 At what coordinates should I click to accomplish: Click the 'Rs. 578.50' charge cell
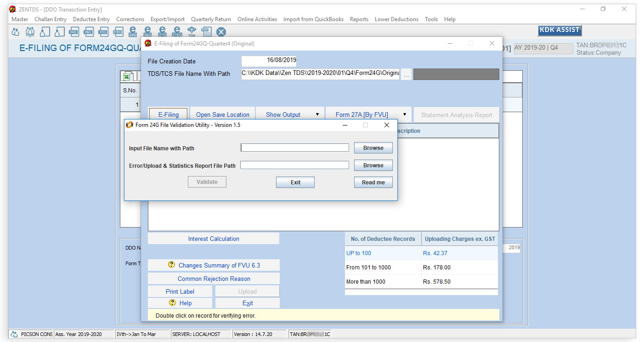460,282
